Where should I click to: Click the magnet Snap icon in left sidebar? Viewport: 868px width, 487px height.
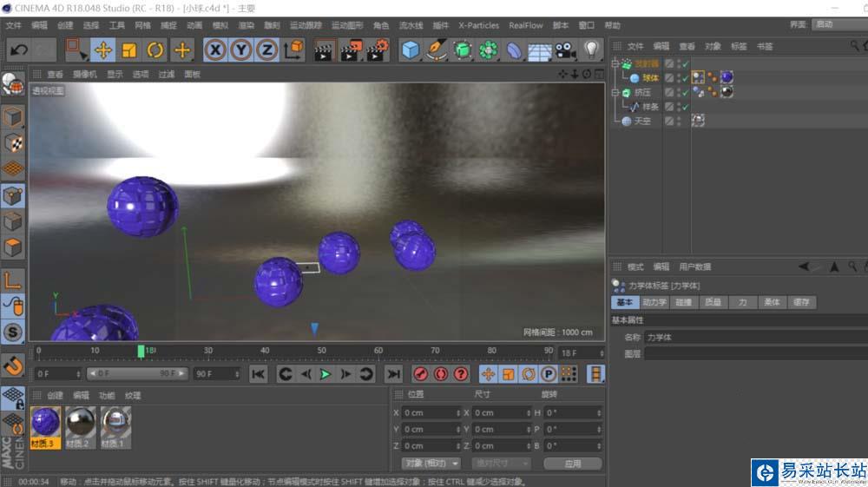click(x=13, y=366)
